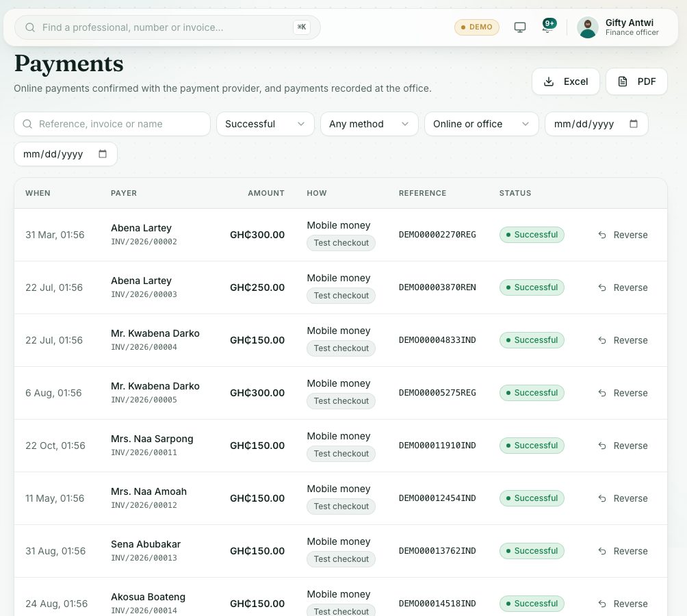Select payer Akosua Boateng
Viewport: 687px width, 616px height.
click(148, 597)
